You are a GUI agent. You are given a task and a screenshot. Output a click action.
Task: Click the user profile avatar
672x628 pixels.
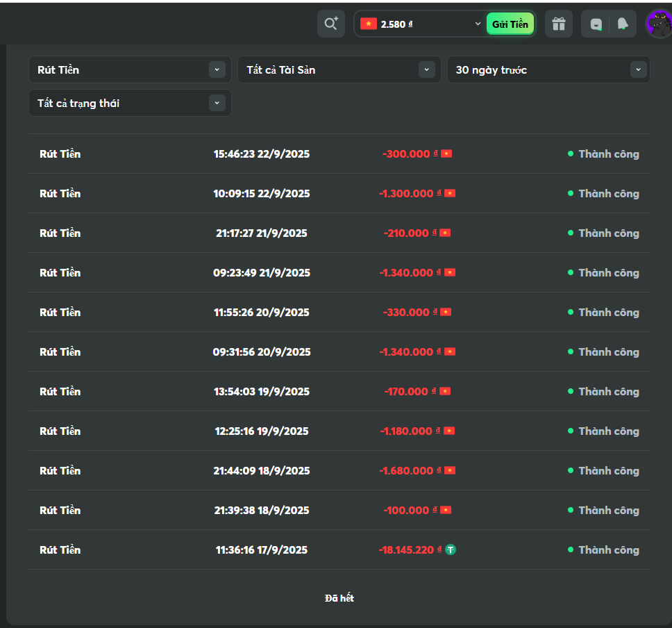coord(657,24)
